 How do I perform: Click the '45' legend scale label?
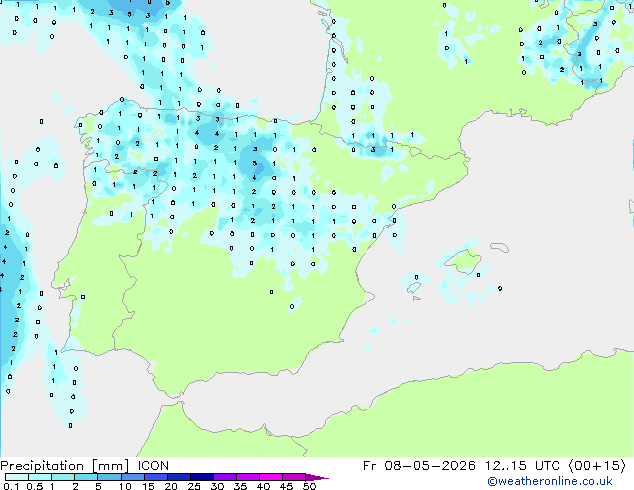[x=286, y=486]
